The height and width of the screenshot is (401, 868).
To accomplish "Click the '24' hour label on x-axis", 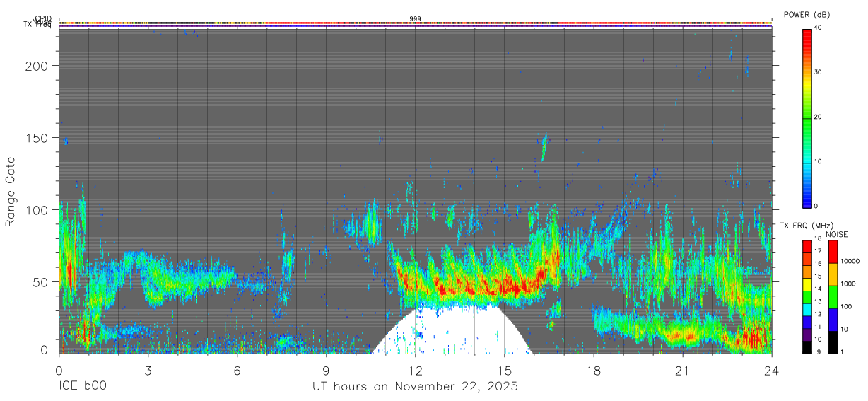I will pos(772,371).
